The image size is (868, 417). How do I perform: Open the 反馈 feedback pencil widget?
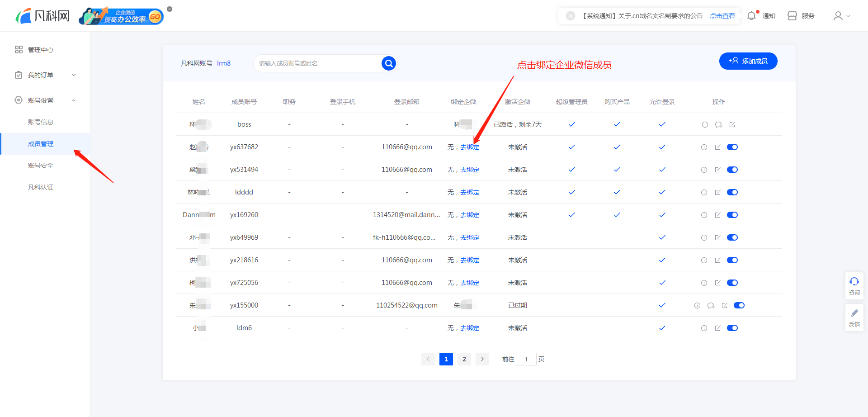coord(854,317)
